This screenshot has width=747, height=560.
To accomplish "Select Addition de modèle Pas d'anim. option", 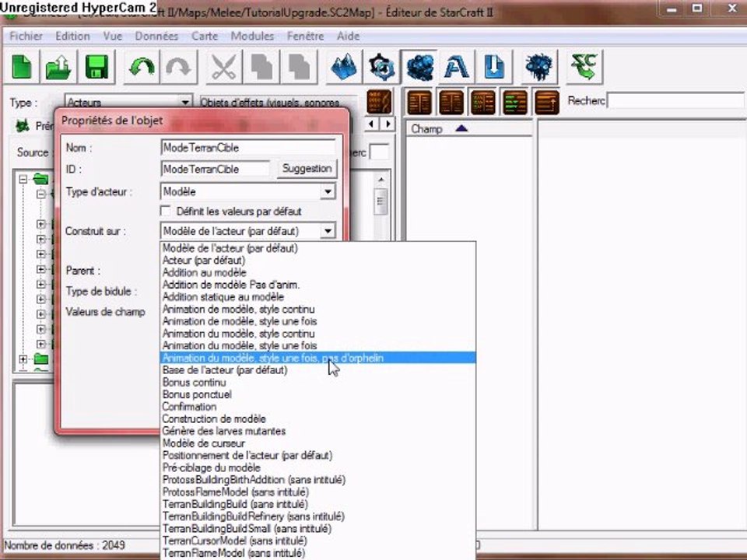I will click(x=317, y=285).
